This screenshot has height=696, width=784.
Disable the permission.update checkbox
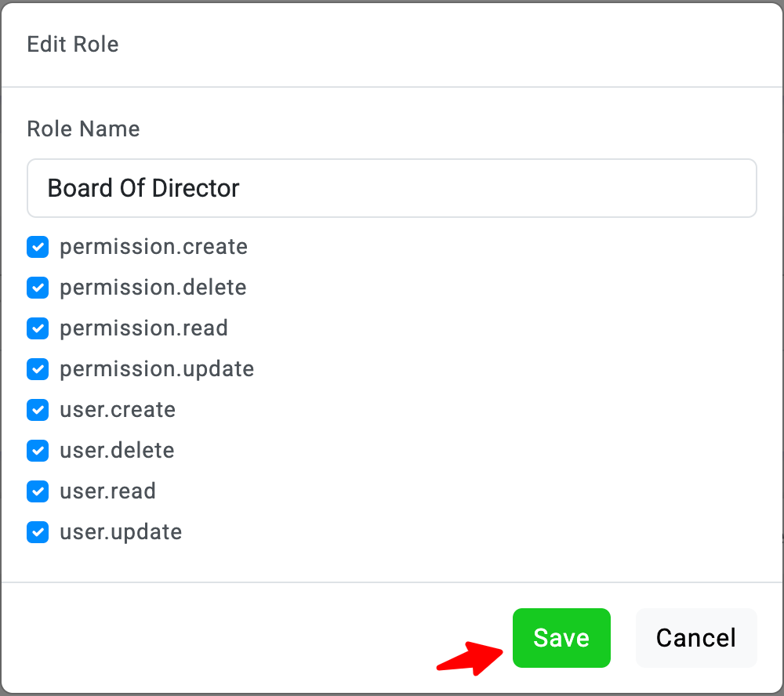38,369
